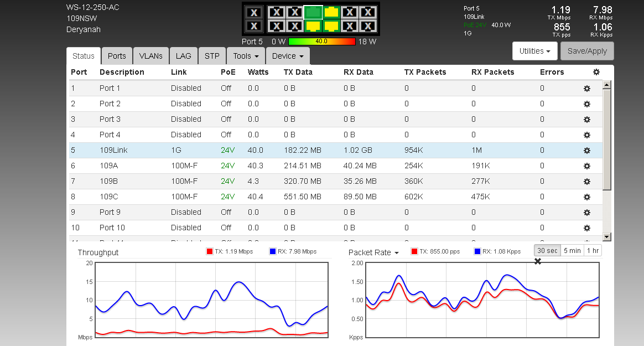This screenshot has width=644, height=346.
Task: Set the graph range to 1 hr
Action: point(593,250)
